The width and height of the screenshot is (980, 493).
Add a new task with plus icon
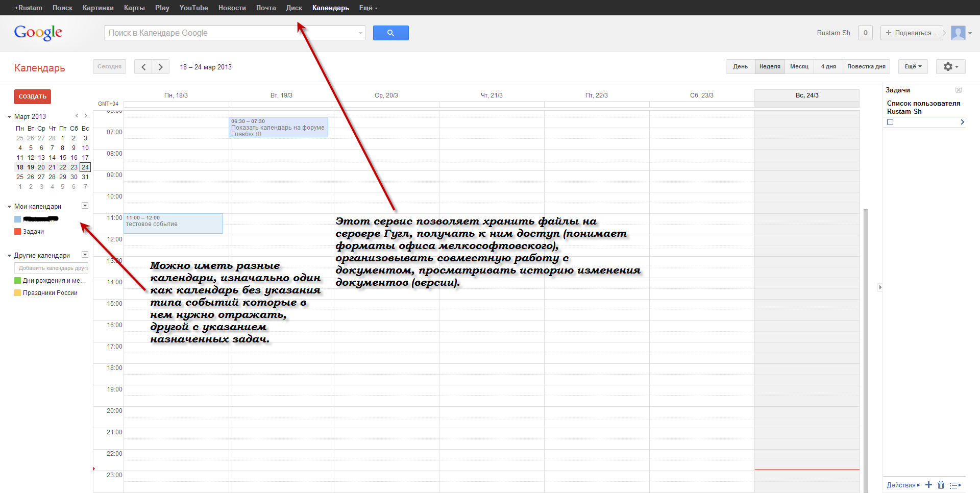[x=928, y=485]
